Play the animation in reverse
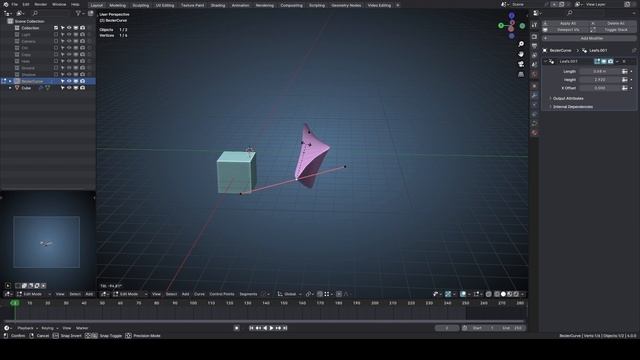This screenshot has width=640, height=360. click(265, 328)
